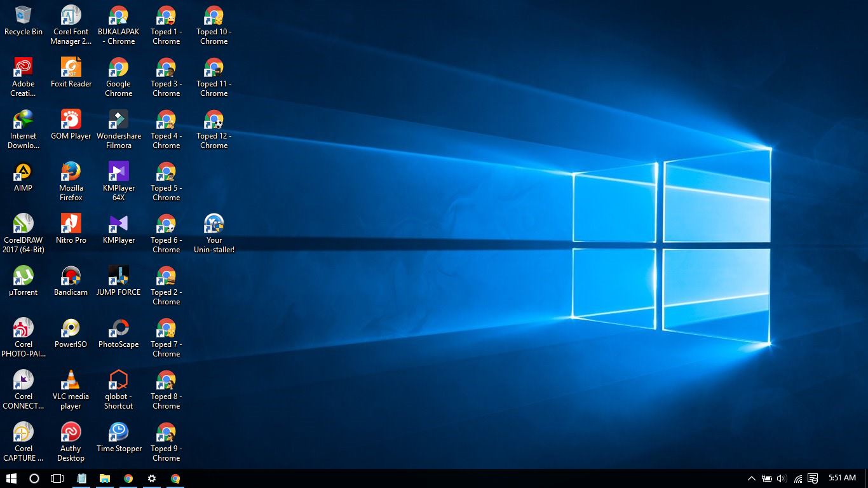Image resolution: width=868 pixels, height=488 pixels.
Task: Click the Internet Download Manager icon
Action: point(24,130)
